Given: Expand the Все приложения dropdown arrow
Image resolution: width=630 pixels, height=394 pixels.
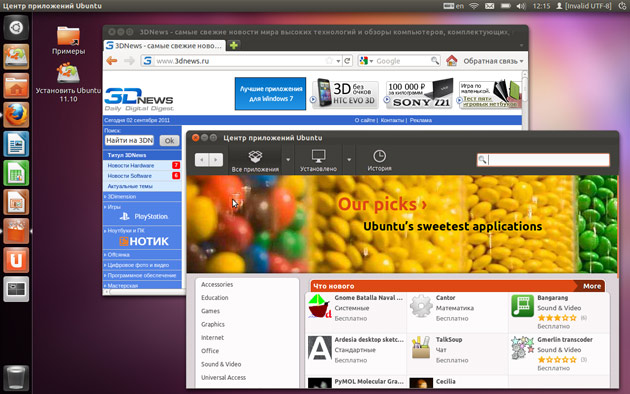Looking at the screenshot, I should (288, 160).
